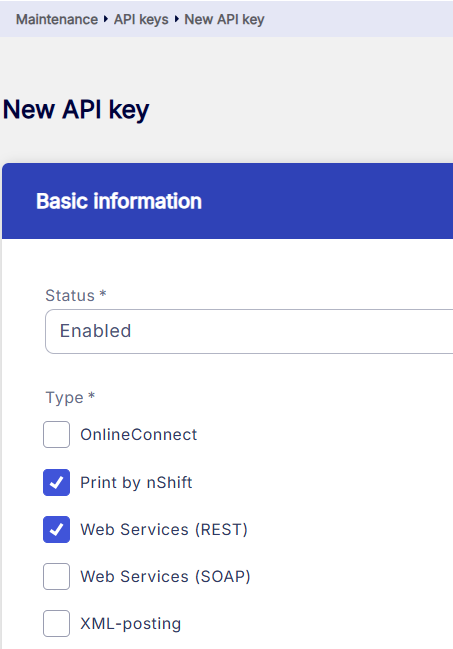
Task: Click the arrow icon after API keys
Action: [177, 19]
